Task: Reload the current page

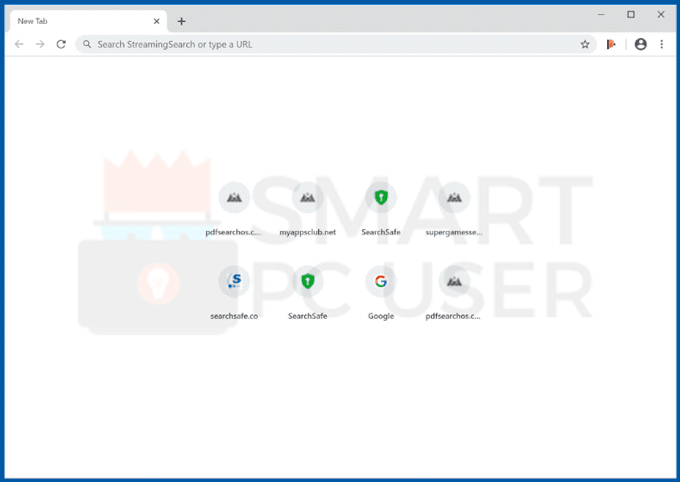Action: [61, 44]
